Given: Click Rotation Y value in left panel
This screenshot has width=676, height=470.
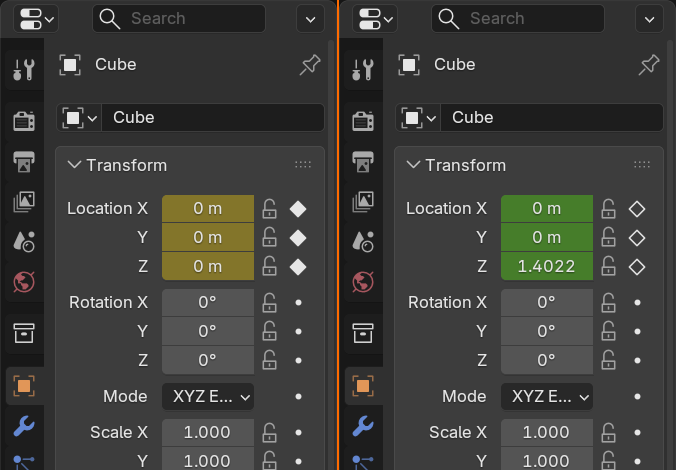Looking at the screenshot, I should click(208, 332).
